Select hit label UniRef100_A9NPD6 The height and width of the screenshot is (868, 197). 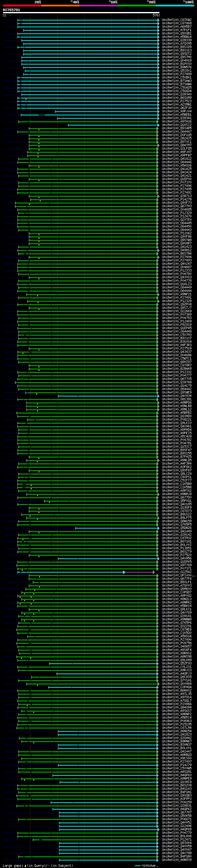point(177,403)
